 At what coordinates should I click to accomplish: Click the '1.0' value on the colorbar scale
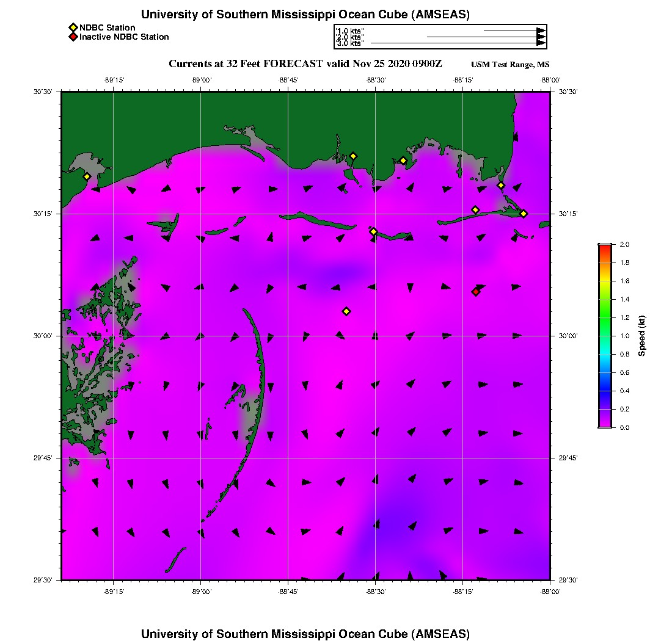pyautogui.click(x=624, y=336)
